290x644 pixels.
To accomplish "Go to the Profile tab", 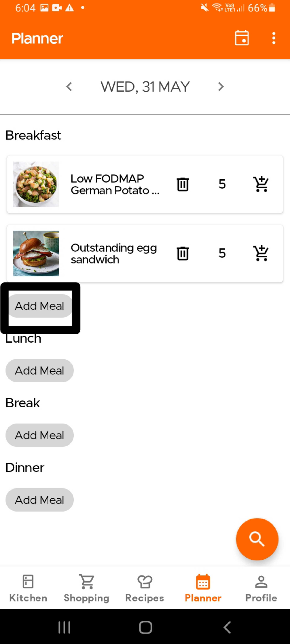I will coord(261,588).
